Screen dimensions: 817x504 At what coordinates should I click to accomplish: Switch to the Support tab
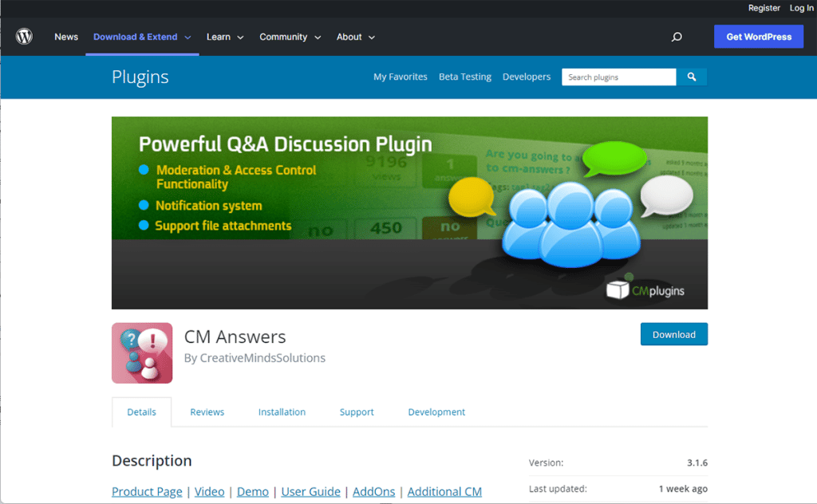[x=357, y=411]
